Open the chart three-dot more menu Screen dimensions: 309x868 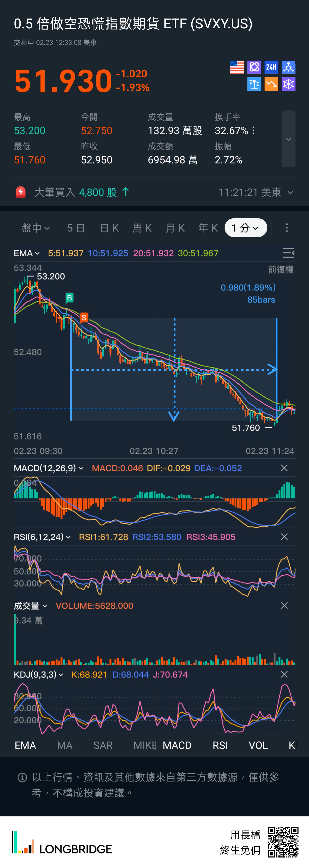tap(286, 228)
